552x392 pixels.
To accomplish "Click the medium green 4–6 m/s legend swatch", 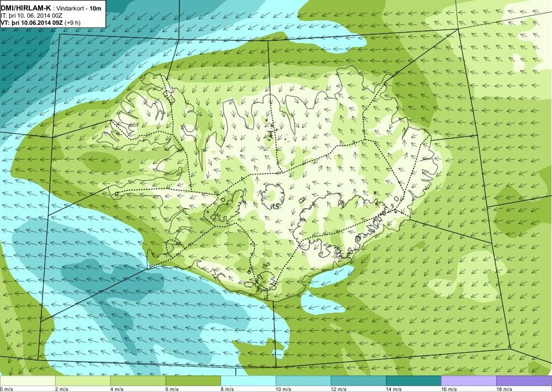I will [138, 381].
